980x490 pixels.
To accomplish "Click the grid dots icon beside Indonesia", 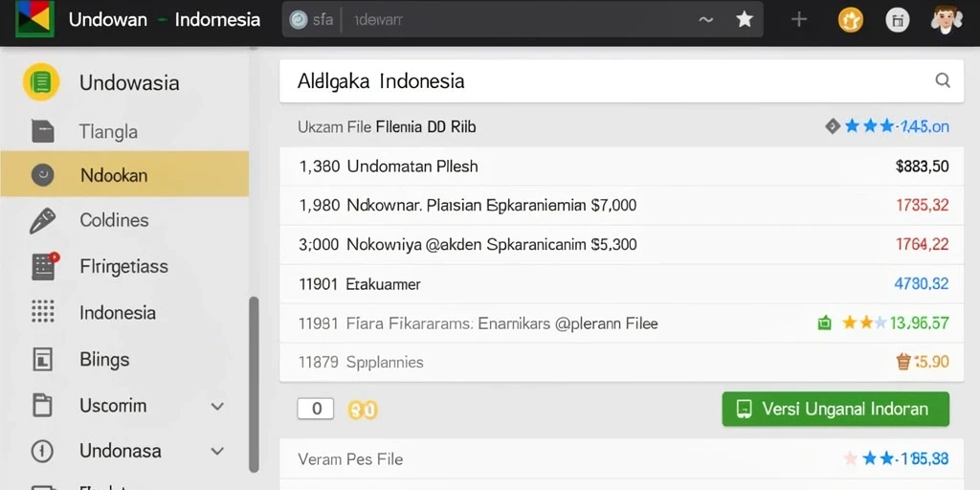I will click(42, 311).
